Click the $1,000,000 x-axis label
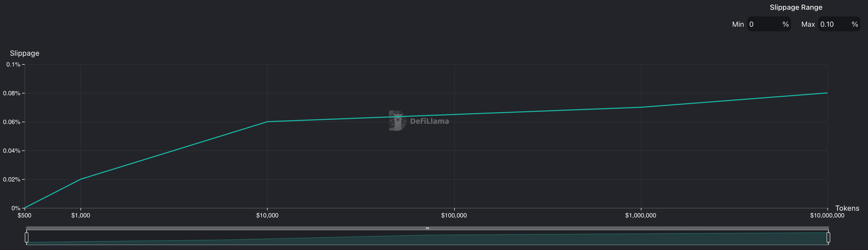This screenshot has height=250, width=868. (641, 216)
